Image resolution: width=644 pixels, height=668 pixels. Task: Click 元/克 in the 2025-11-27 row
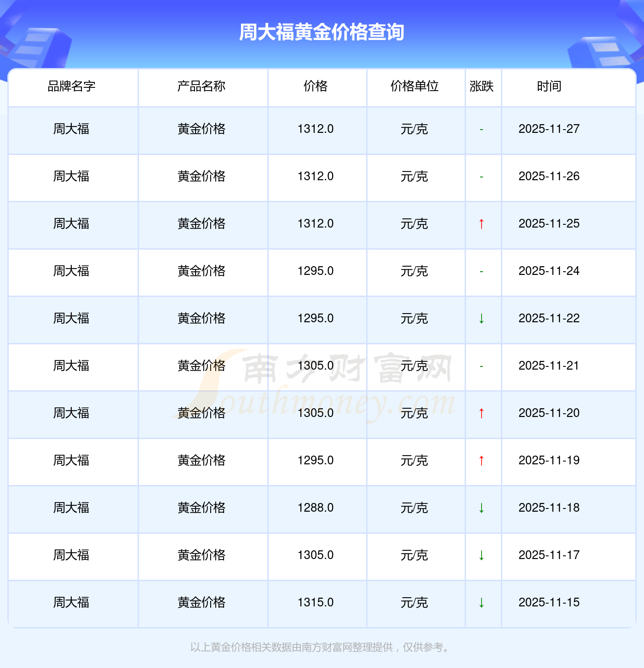pyautogui.click(x=414, y=129)
